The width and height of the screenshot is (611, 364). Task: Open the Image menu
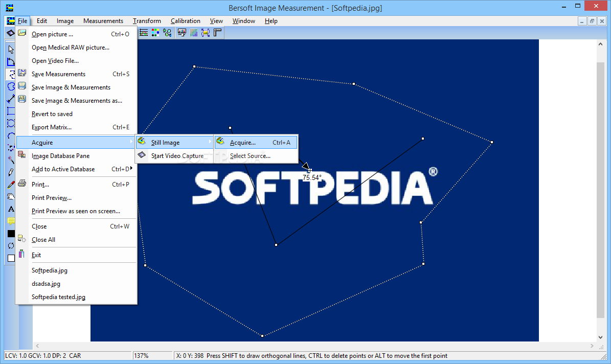(65, 20)
